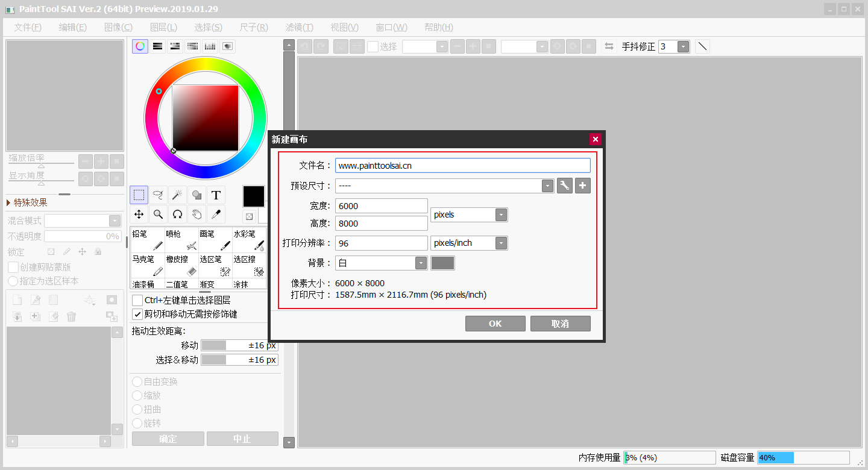
Task: Click the 中止 button in transform panel
Action: [242, 439]
